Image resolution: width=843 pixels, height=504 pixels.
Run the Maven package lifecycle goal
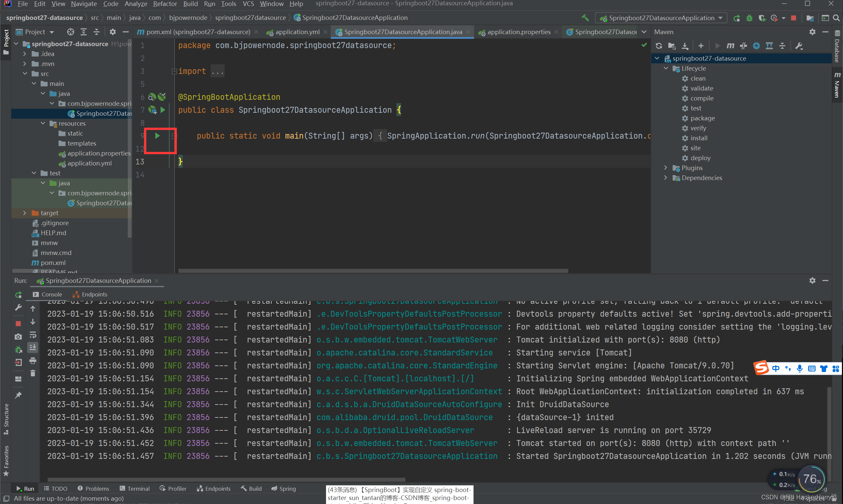(x=702, y=118)
